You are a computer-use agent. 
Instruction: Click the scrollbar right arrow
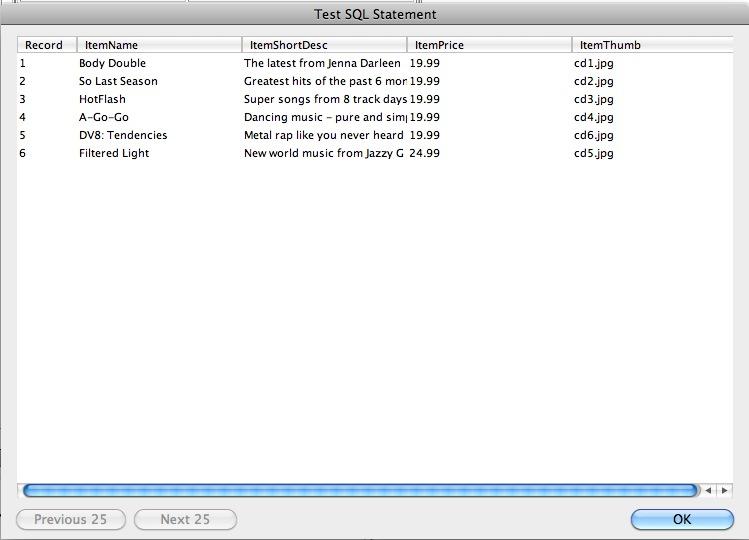click(x=725, y=490)
